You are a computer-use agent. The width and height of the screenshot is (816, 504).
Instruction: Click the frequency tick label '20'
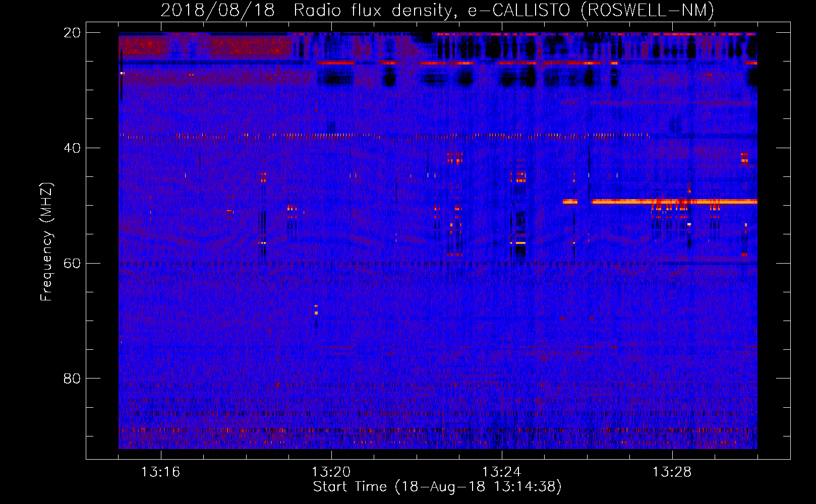coord(72,33)
